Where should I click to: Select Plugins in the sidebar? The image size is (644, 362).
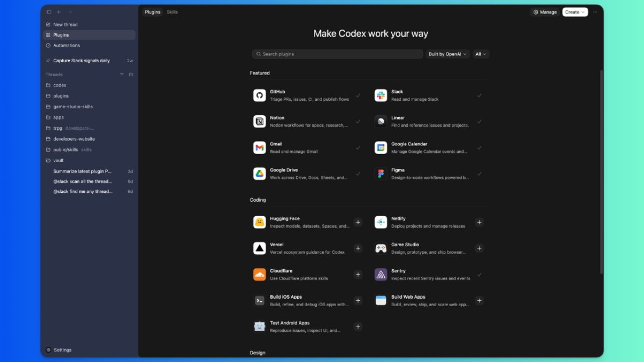[x=89, y=35]
